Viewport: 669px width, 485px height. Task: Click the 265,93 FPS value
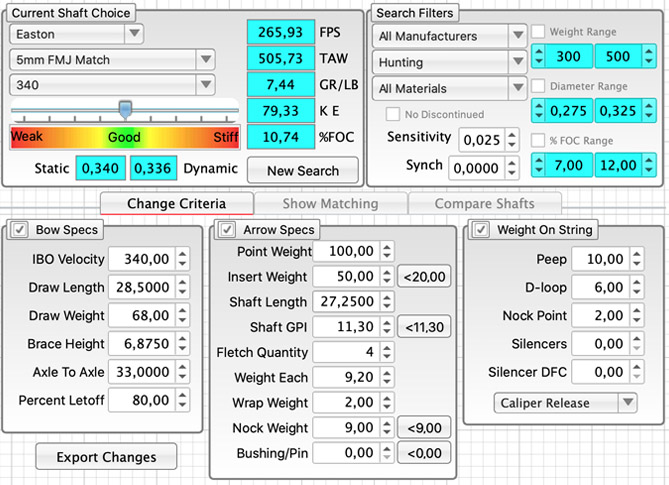coord(281,32)
